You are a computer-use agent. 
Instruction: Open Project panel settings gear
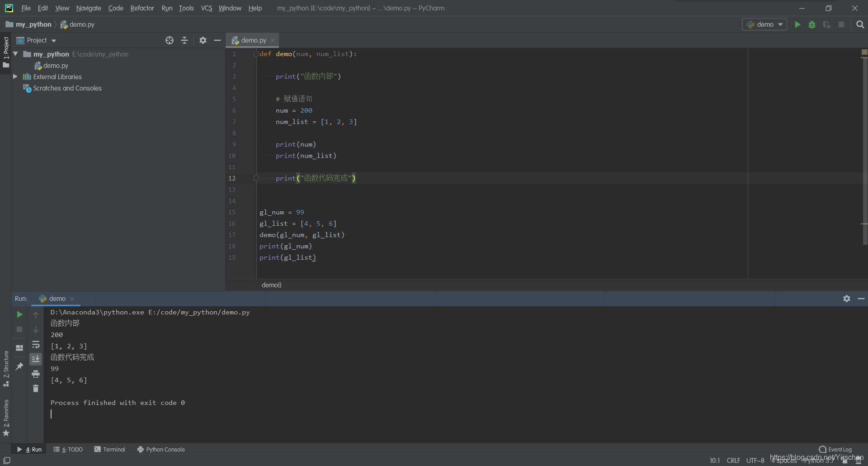pos(203,40)
